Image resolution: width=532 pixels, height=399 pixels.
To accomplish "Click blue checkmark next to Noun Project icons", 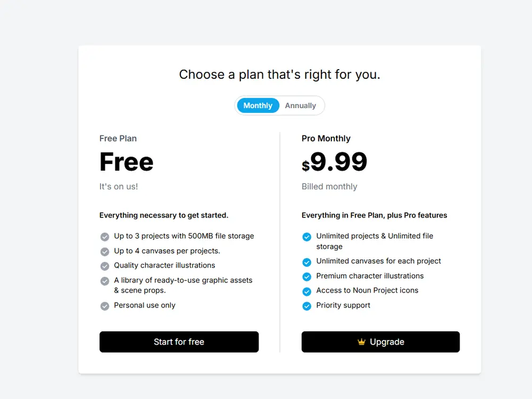I will (307, 291).
